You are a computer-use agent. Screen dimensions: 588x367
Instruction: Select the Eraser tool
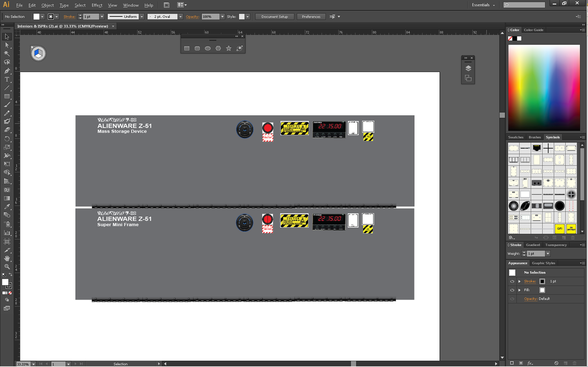coord(7,130)
